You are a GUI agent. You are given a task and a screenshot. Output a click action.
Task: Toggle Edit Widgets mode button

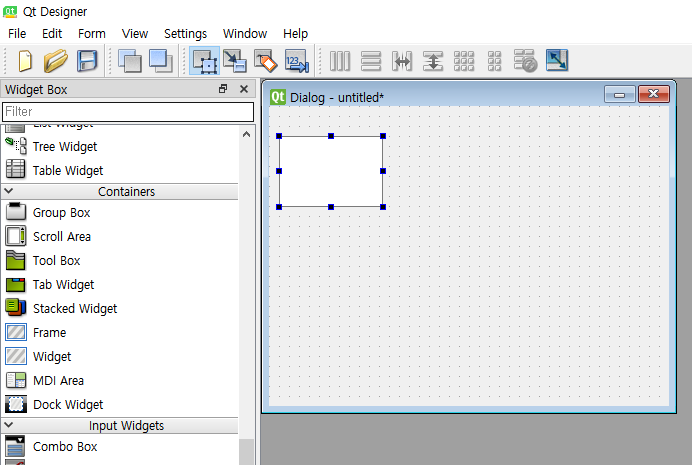click(204, 60)
